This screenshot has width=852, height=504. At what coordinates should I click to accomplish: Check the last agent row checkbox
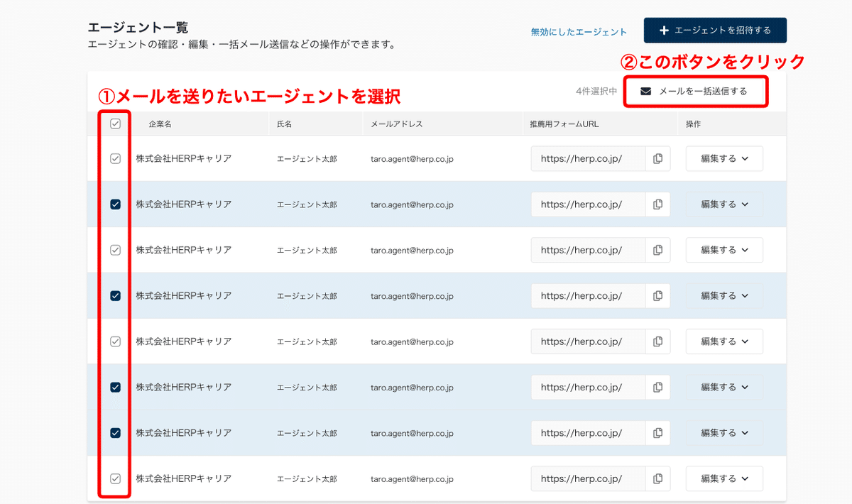114,478
